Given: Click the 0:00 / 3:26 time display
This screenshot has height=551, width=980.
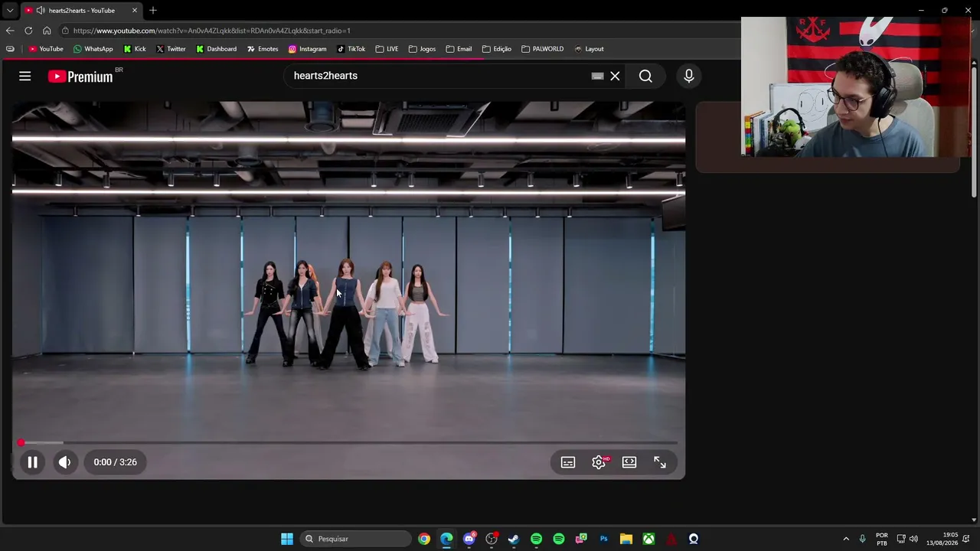Looking at the screenshot, I should pos(116,462).
